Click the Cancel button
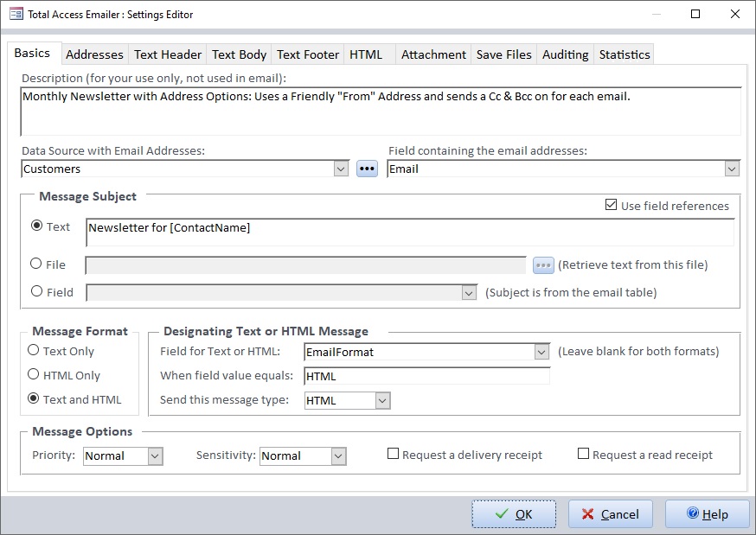 [x=611, y=514]
